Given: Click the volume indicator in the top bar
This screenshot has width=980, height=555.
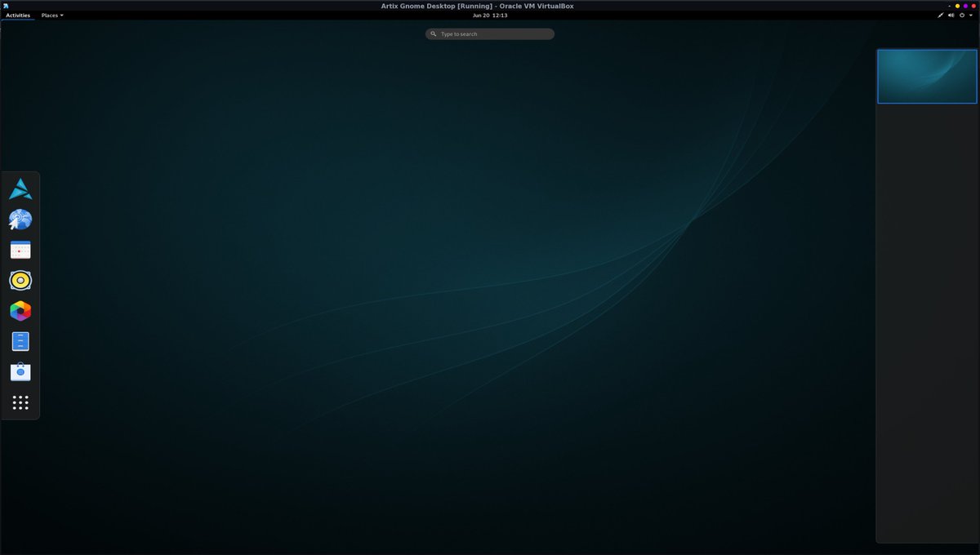Looking at the screenshot, I should point(951,15).
